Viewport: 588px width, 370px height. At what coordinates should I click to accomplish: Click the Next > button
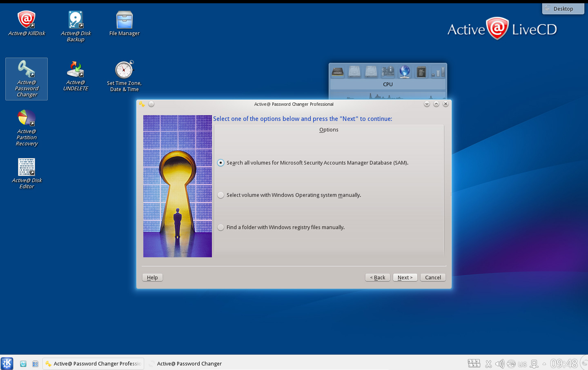point(405,277)
